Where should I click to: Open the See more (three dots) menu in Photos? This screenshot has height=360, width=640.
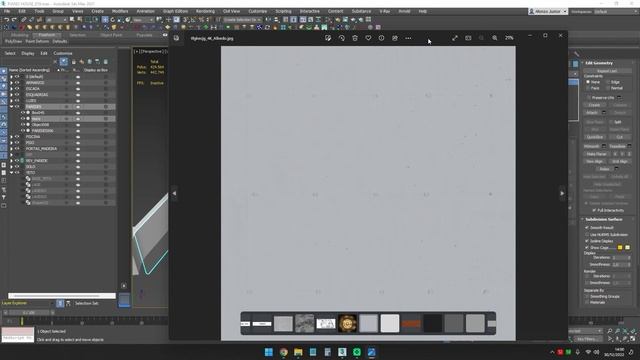(x=408, y=38)
